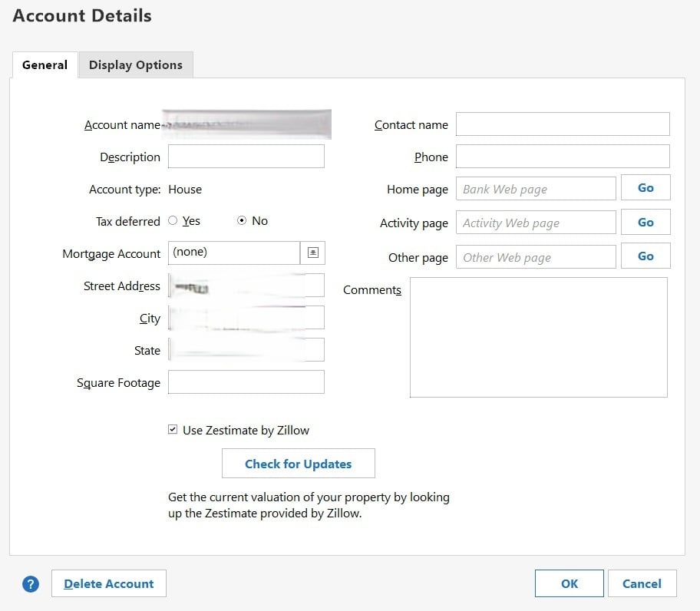Cancel the Account Details dialog
Viewport: 700px width, 611px height.
pyautogui.click(x=642, y=584)
